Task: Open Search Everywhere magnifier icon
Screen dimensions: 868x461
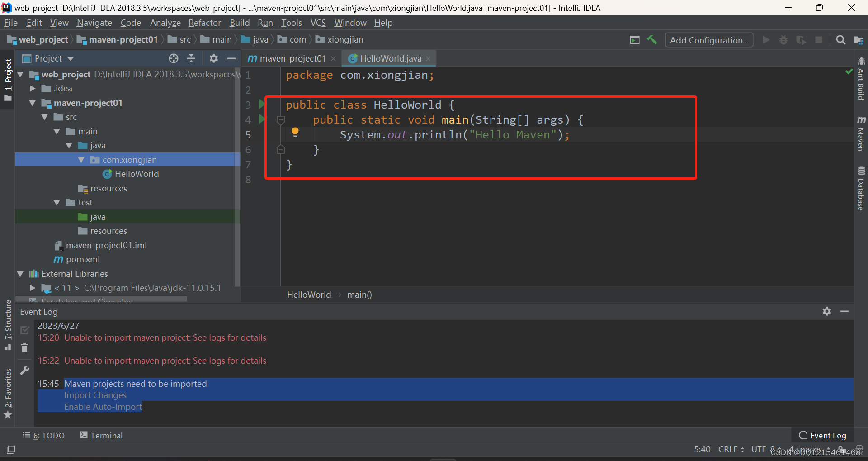Action: [x=840, y=40]
